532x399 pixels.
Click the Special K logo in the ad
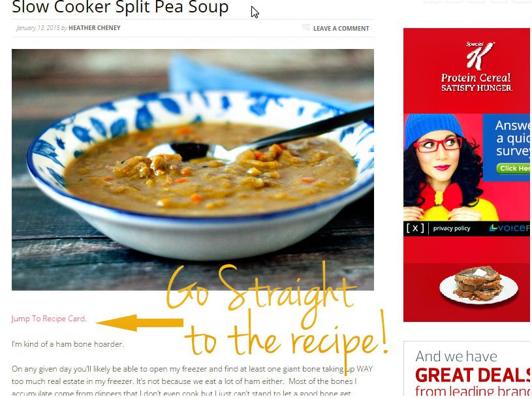point(480,56)
